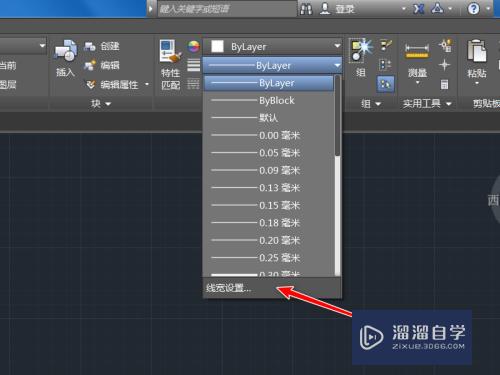Select the Default (默认) lineweight
This screenshot has height=375, width=500.
pos(269,118)
